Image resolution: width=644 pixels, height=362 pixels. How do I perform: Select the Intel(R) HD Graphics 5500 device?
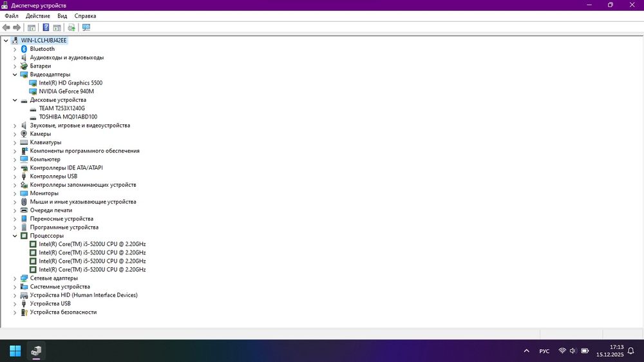[71, 83]
